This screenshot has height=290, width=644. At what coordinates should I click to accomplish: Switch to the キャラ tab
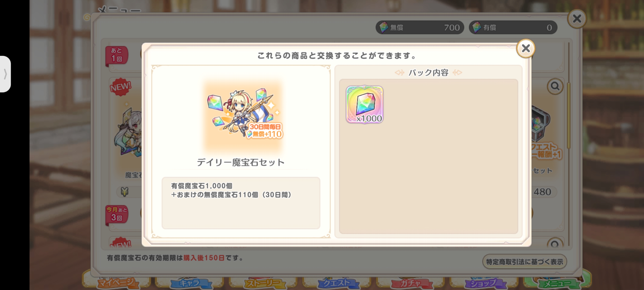click(189, 282)
